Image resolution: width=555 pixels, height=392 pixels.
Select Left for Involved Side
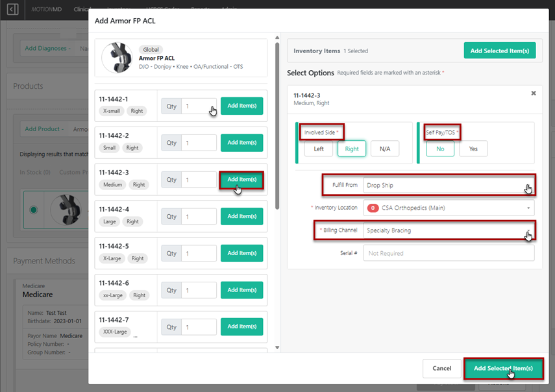319,149
